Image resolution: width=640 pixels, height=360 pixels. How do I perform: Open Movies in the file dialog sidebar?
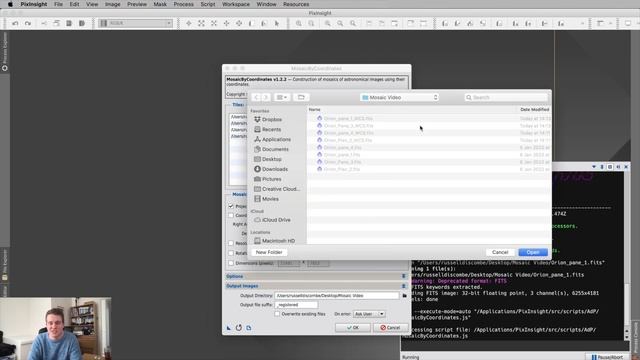(267, 199)
